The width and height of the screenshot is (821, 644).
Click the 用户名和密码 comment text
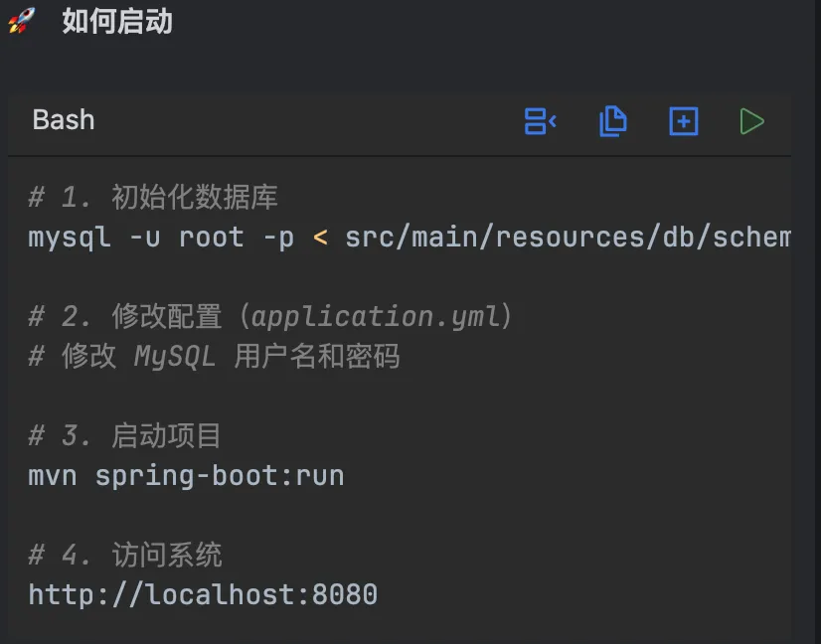(317, 357)
